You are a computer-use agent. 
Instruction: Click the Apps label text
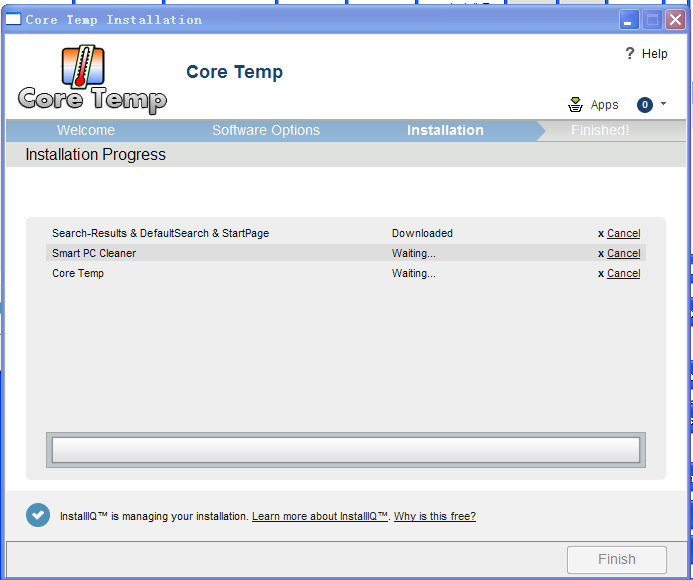tap(604, 105)
